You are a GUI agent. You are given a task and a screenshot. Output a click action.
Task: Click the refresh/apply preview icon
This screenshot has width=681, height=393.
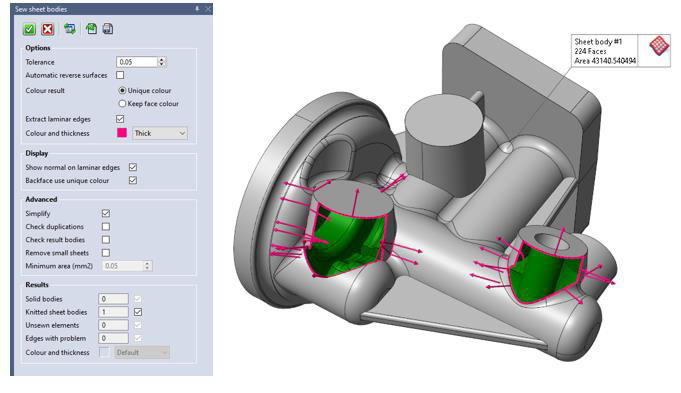click(69, 29)
